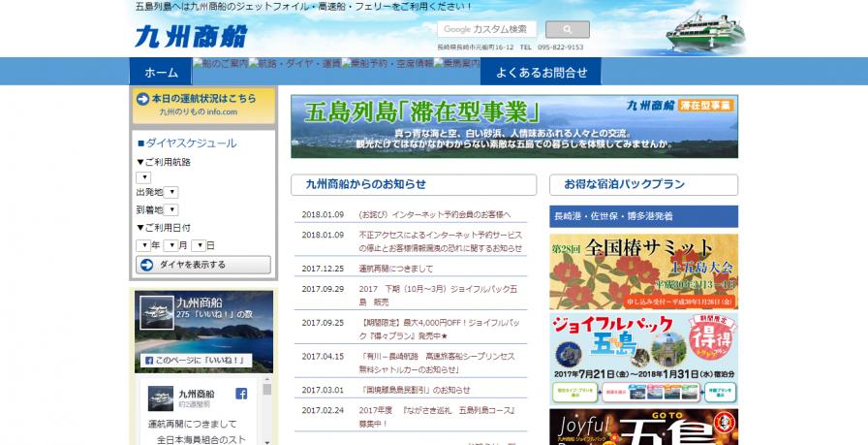
Task: Open the 2017年度 ながさき巡礼 五島列島コース notice
Action: (x=438, y=417)
